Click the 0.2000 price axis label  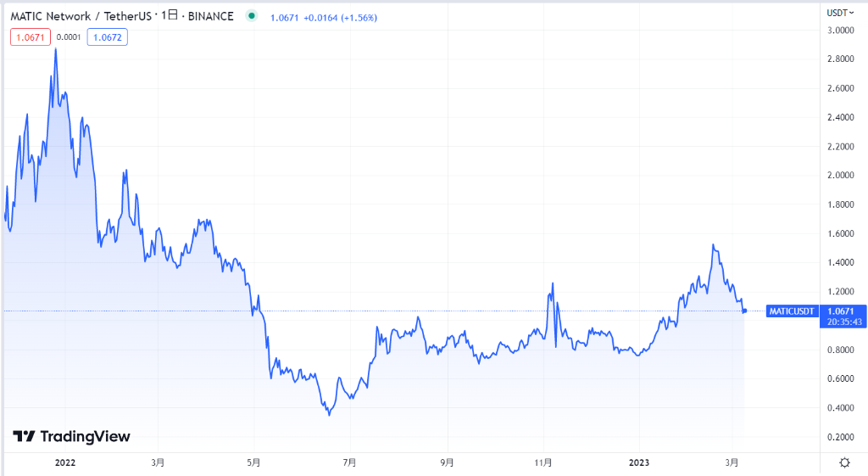tap(840, 437)
